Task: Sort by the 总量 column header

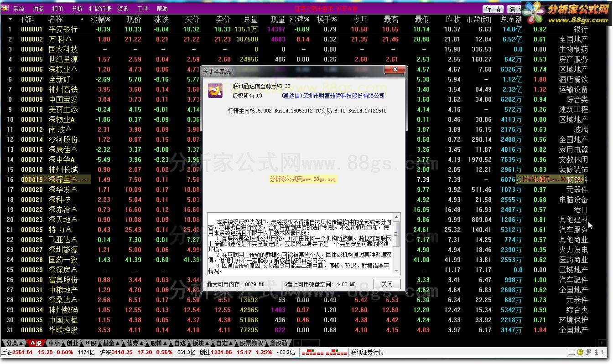Action: tap(250, 19)
